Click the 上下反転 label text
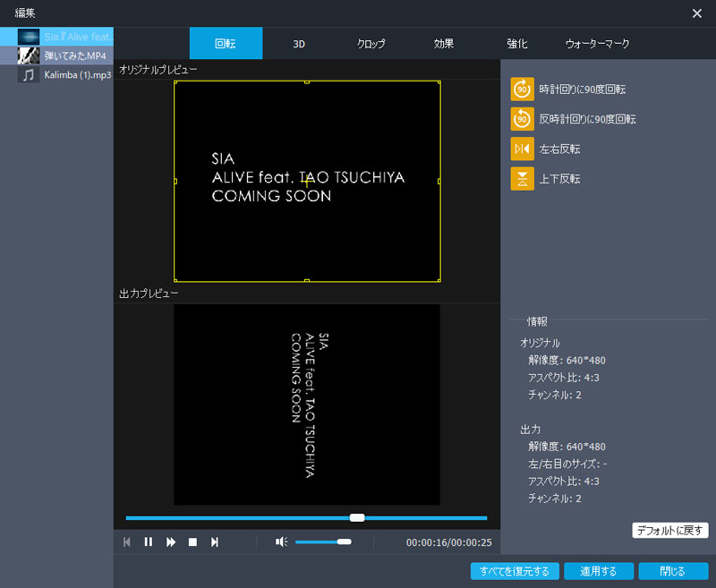Viewport: 716px width, 588px height. tap(560, 179)
